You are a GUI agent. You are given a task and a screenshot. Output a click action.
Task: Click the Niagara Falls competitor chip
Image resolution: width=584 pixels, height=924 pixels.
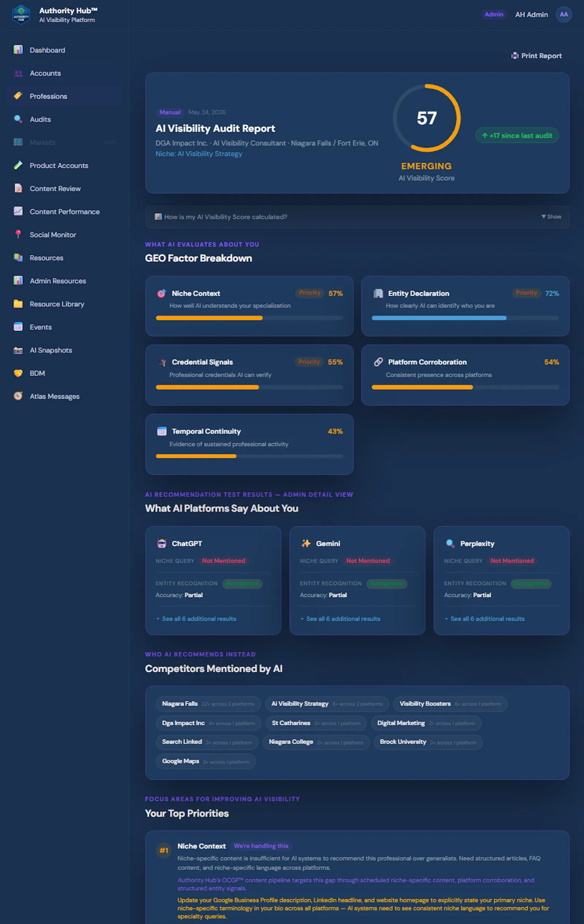coord(208,704)
